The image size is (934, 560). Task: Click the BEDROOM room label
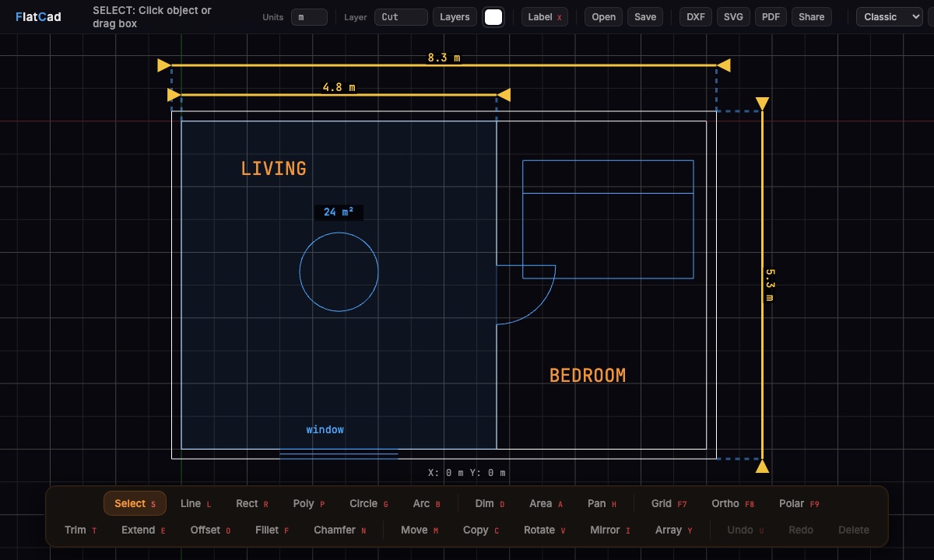coord(588,376)
